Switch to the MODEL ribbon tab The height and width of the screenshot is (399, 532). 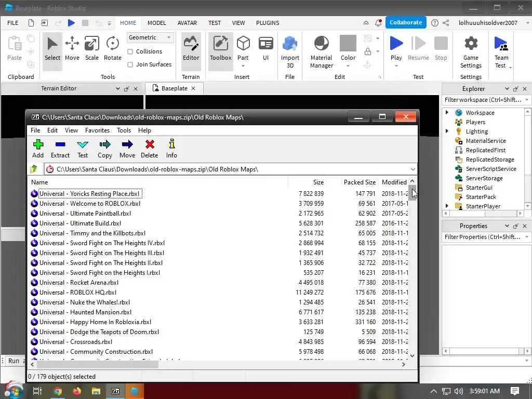pos(157,23)
